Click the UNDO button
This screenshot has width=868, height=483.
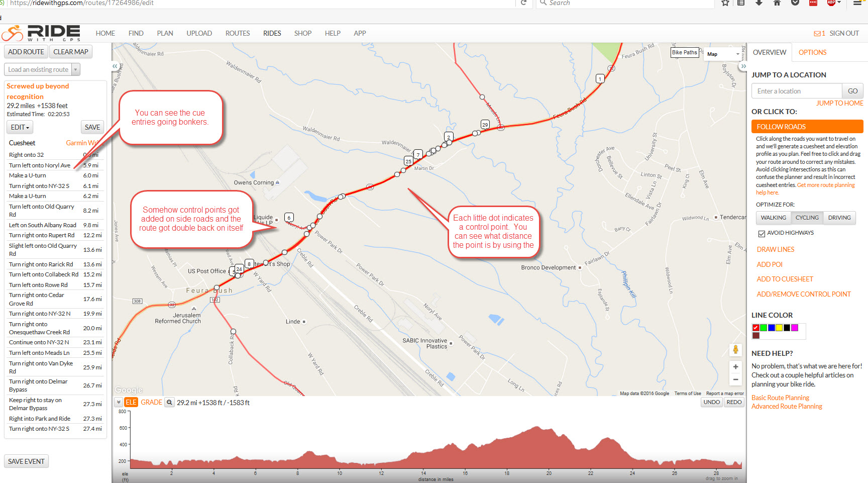pyautogui.click(x=712, y=402)
